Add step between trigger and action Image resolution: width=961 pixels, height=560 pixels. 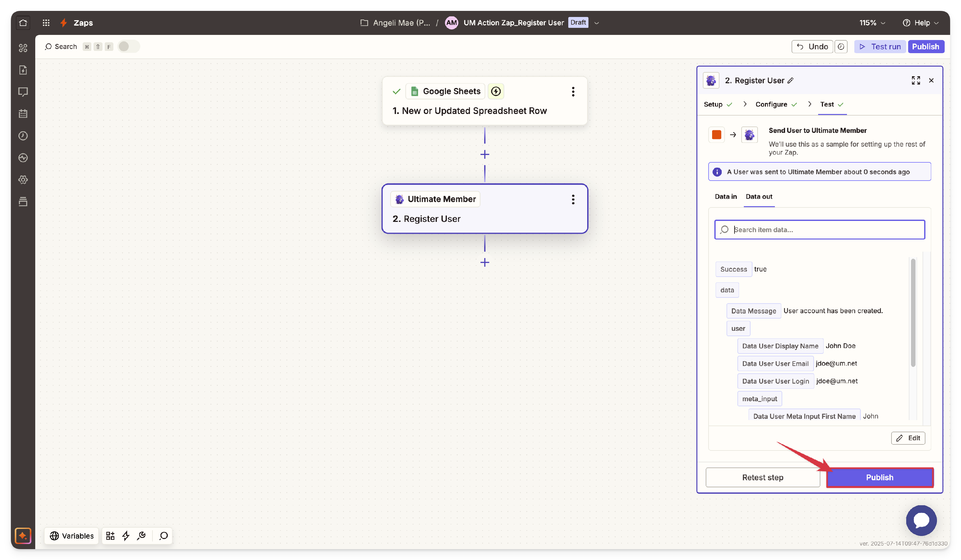click(x=485, y=154)
